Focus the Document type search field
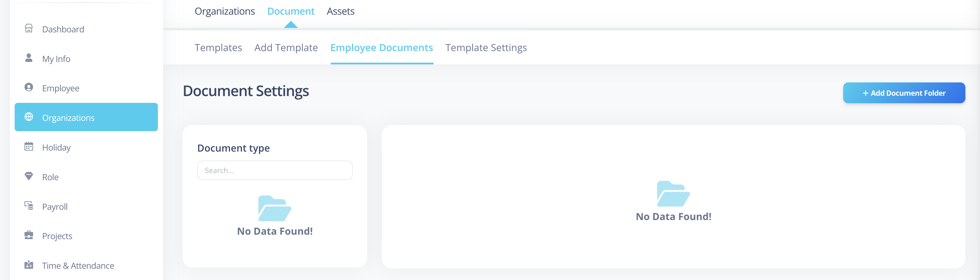 275,170
